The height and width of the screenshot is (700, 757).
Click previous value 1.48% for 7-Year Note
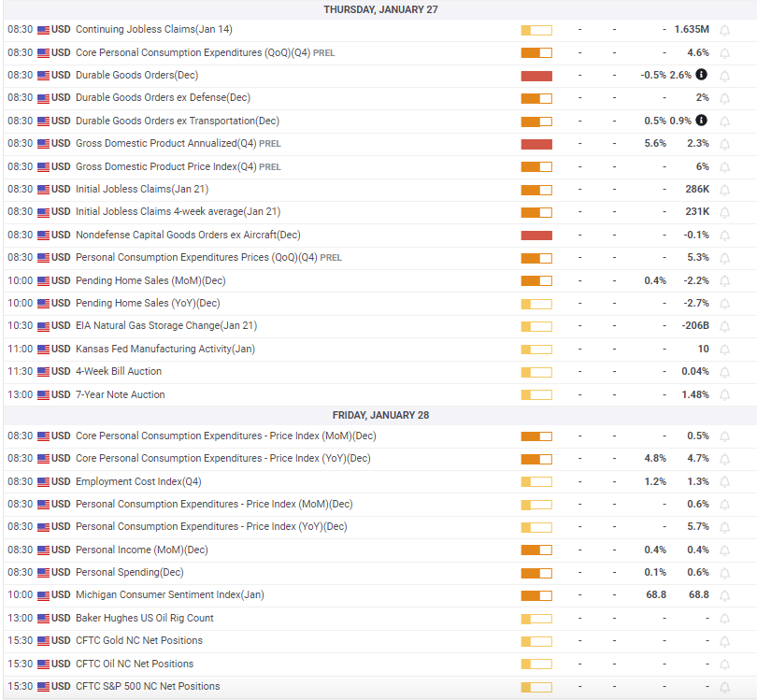pyautogui.click(x=695, y=394)
